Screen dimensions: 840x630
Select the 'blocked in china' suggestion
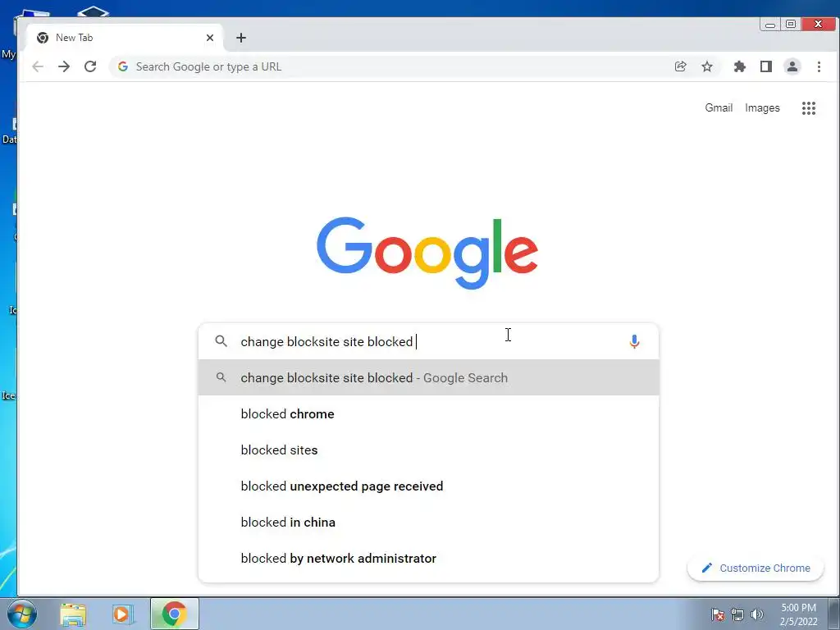coord(428,523)
